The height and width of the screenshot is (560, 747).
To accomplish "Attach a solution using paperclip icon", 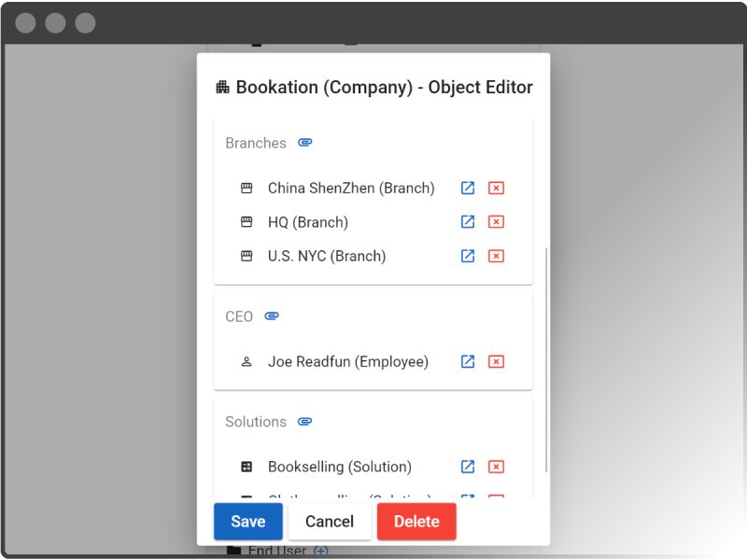I will 305,422.
